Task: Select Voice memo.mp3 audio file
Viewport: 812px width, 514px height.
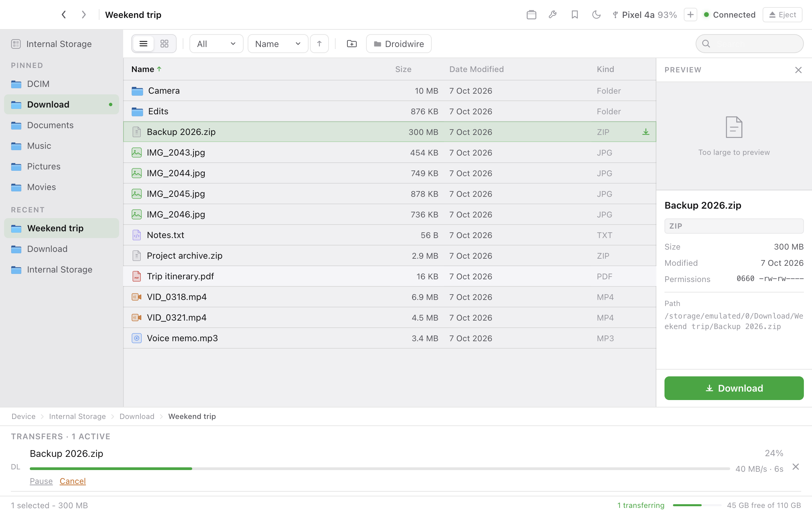Action: (x=390, y=338)
